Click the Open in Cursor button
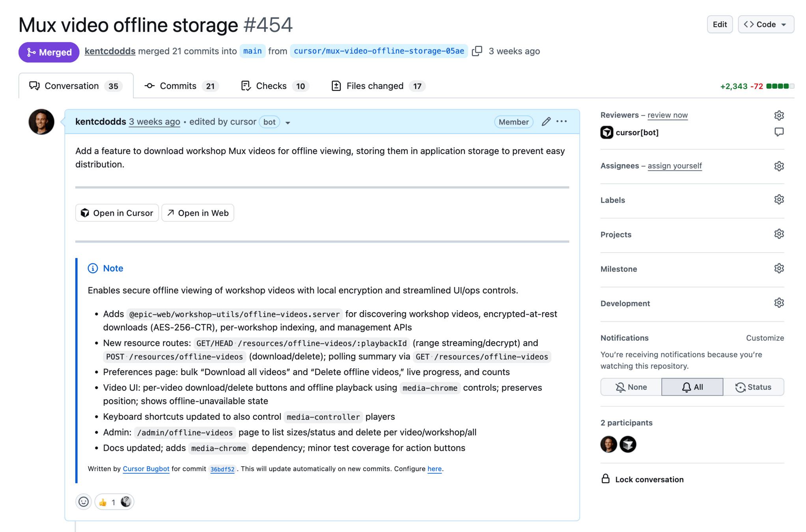 117,213
